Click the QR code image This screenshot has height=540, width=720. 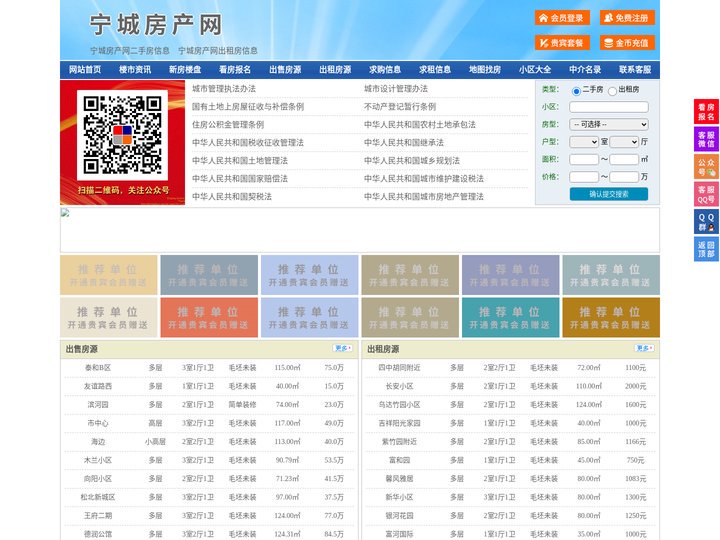(122, 135)
